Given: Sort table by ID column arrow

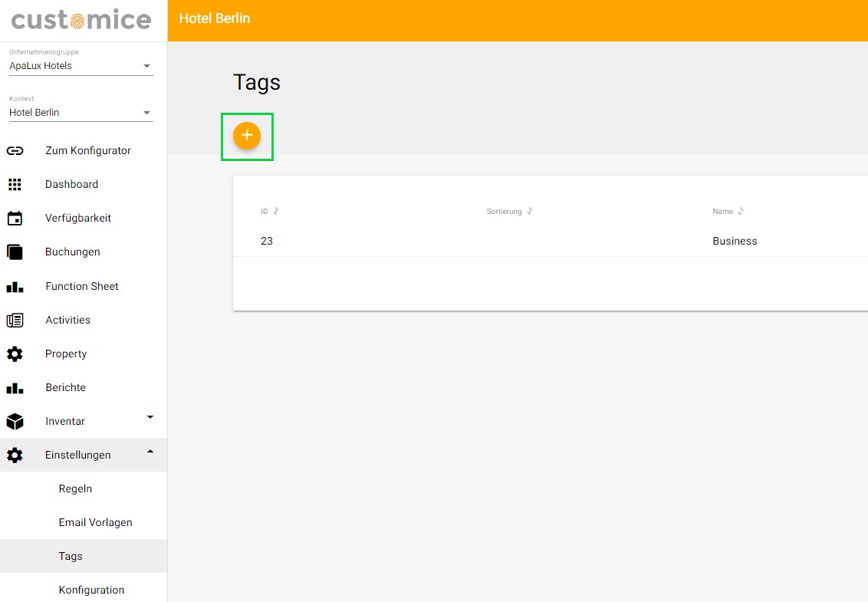Looking at the screenshot, I should click(x=276, y=211).
